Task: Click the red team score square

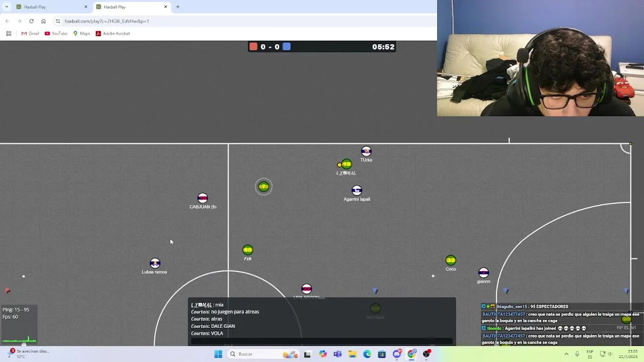Action: [254, 47]
